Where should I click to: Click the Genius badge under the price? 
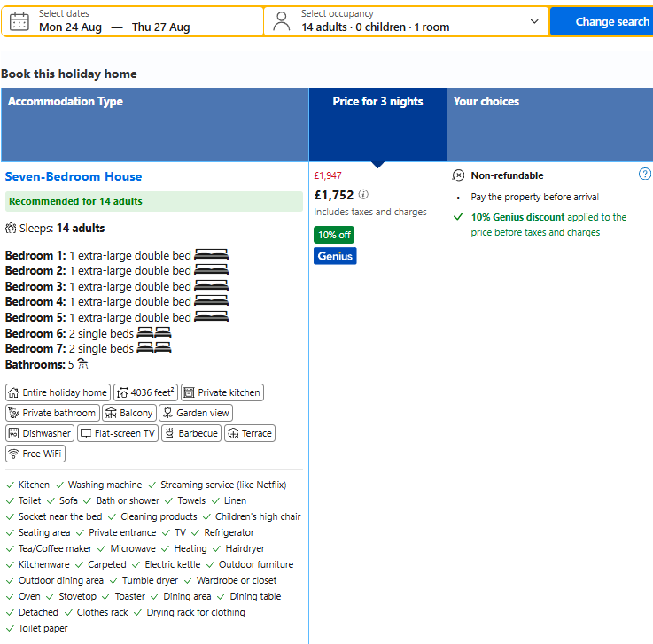(x=335, y=256)
